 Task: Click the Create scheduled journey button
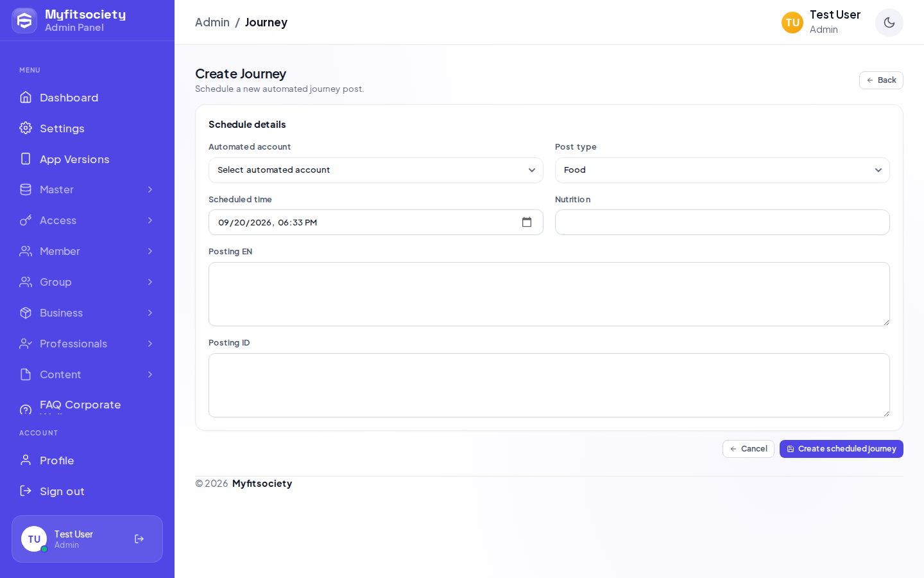[x=841, y=449]
